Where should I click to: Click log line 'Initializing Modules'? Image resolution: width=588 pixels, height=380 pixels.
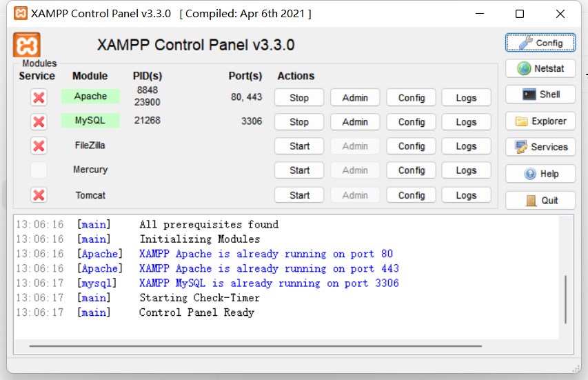click(200, 239)
